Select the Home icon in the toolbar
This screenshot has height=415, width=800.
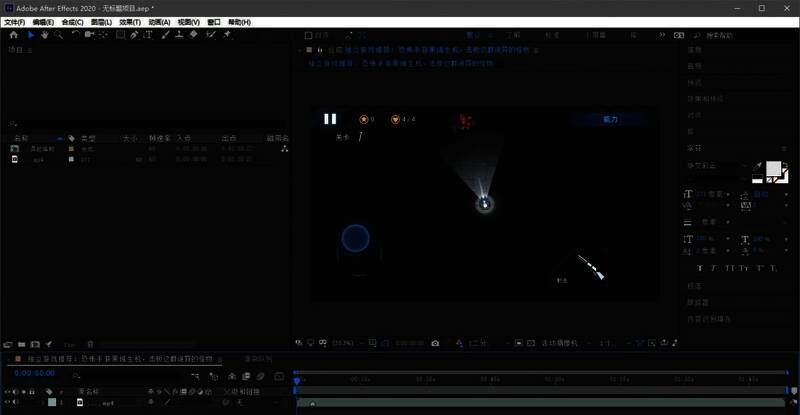coord(14,34)
